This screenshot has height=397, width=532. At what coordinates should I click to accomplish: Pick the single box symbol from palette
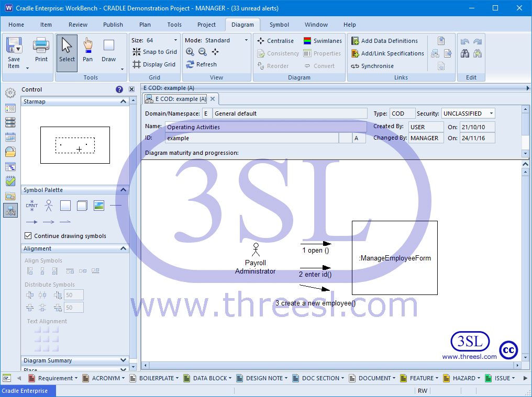click(x=65, y=206)
